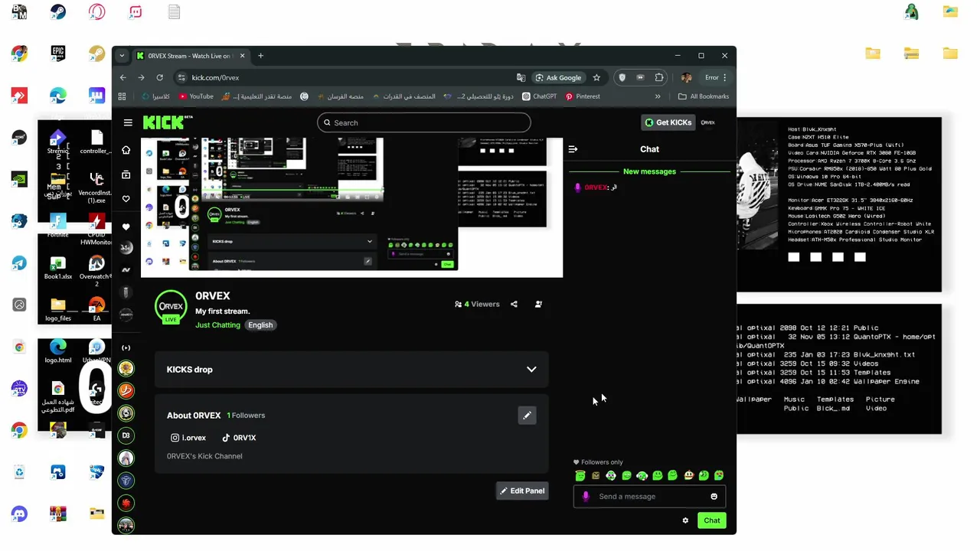This screenshot has height=551, width=980.
Task: Click the Edit Panel button
Action: coord(522,491)
